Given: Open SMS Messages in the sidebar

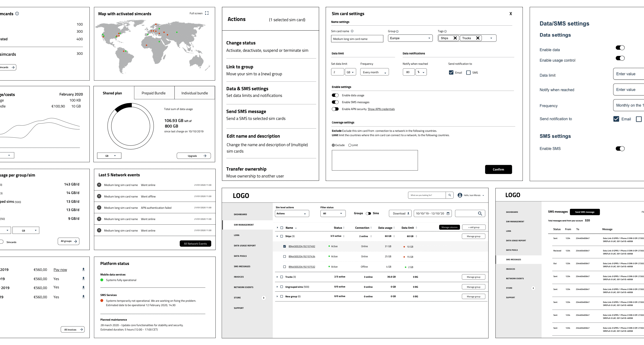Looking at the screenshot, I should click(x=242, y=267).
